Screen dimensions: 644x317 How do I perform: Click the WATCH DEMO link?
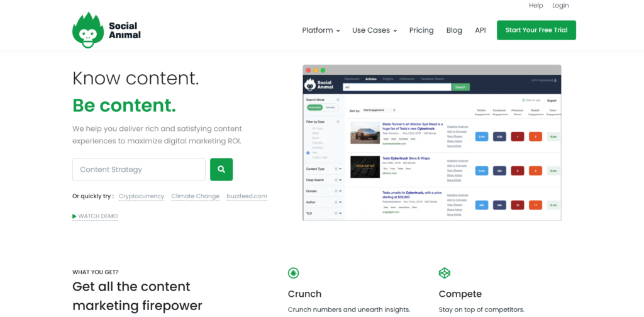coord(95,216)
